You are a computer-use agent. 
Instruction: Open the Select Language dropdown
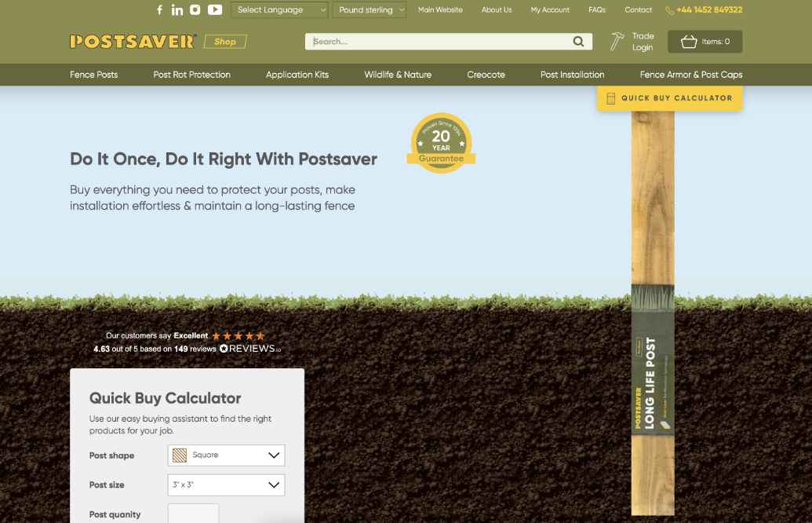coord(279,10)
